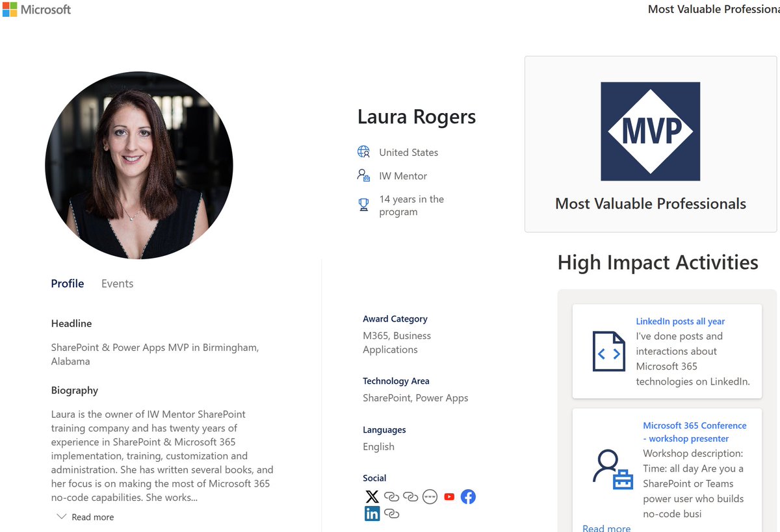Click the globe icon beside United States
The height and width of the screenshot is (532, 780).
pos(363,152)
